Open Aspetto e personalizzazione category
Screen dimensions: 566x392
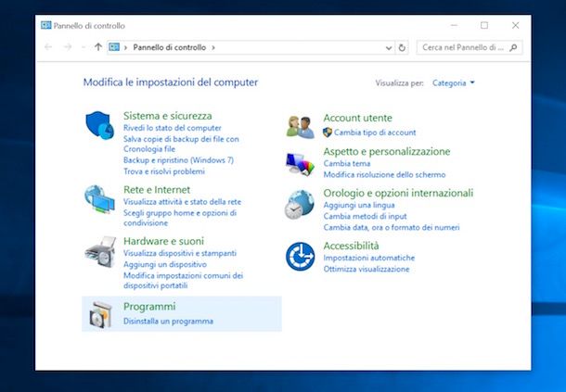pyautogui.click(x=387, y=151)
